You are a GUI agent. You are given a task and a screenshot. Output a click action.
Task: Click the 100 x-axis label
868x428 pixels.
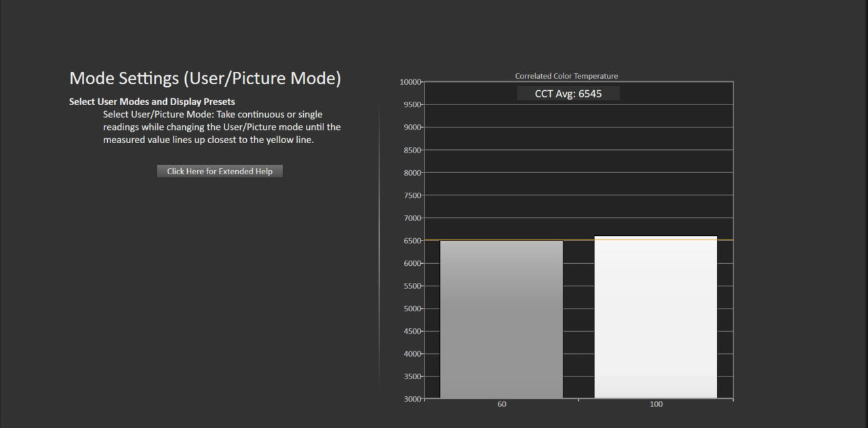(656, 405)
